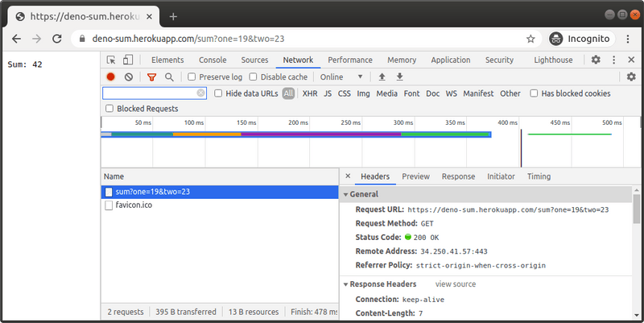Open the Performance tab
Viewport: 644px width, 323px height.
350,60
